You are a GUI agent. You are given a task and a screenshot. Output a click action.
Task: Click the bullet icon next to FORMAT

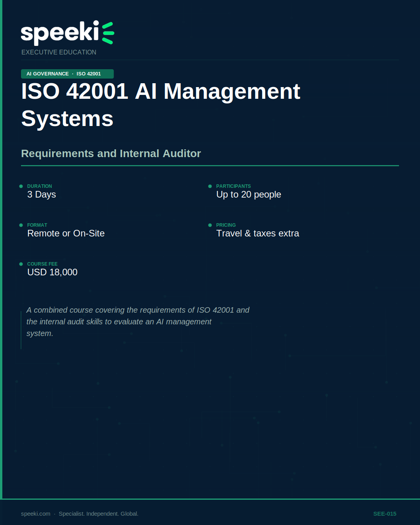[21, 226]
